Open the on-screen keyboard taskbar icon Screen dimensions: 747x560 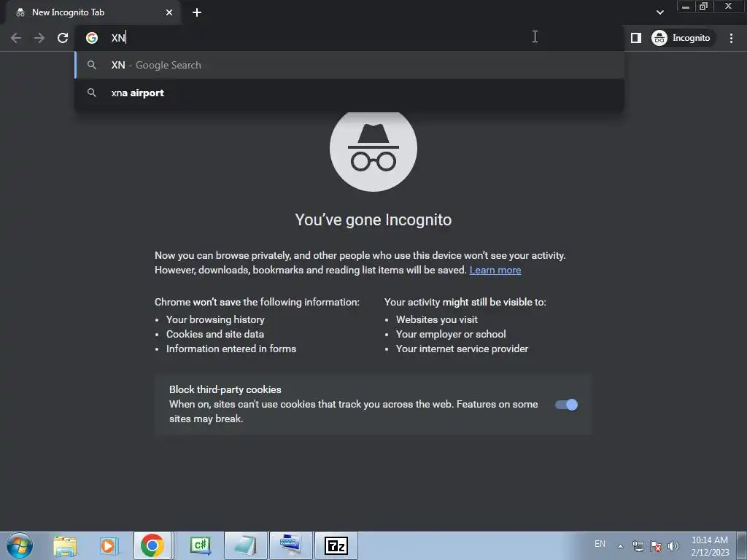tap(291, 545)
